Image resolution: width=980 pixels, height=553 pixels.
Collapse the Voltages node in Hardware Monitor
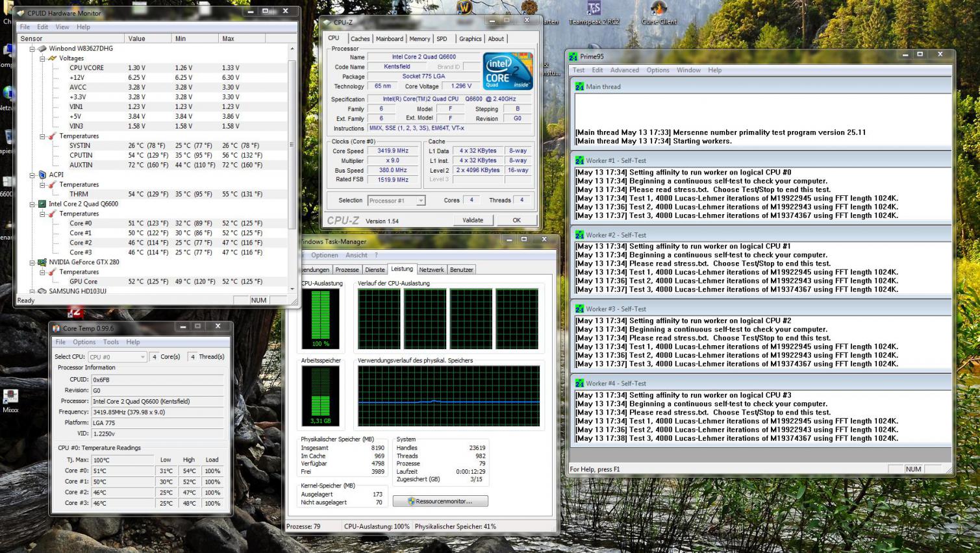[42, 58]
